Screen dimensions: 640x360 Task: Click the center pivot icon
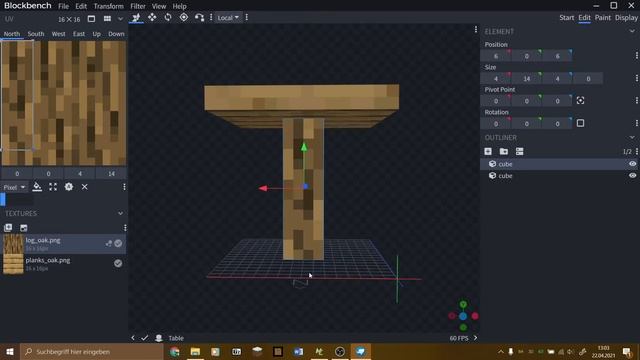click(x=580, y=100)
